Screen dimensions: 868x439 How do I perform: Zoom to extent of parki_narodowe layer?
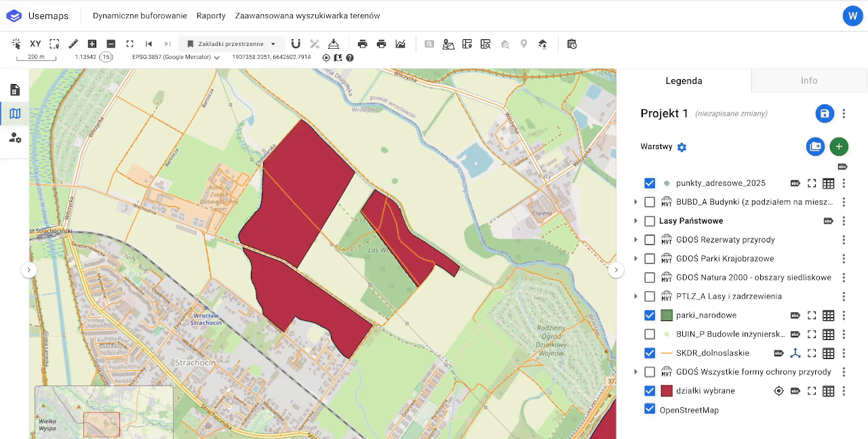pos(812,315)
